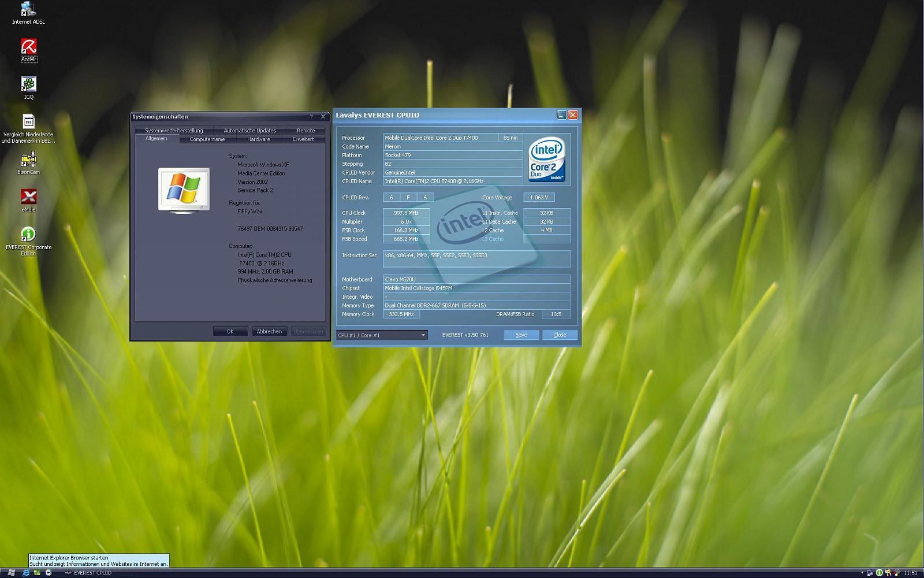Click the Platform value 'Socket 479'
The image size is (924, 578).
453,155
